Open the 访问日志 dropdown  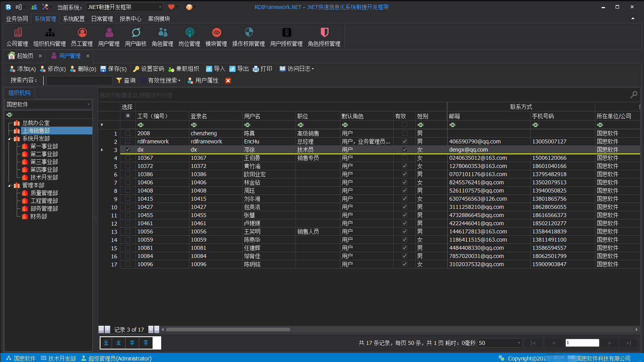pos(297,69)
